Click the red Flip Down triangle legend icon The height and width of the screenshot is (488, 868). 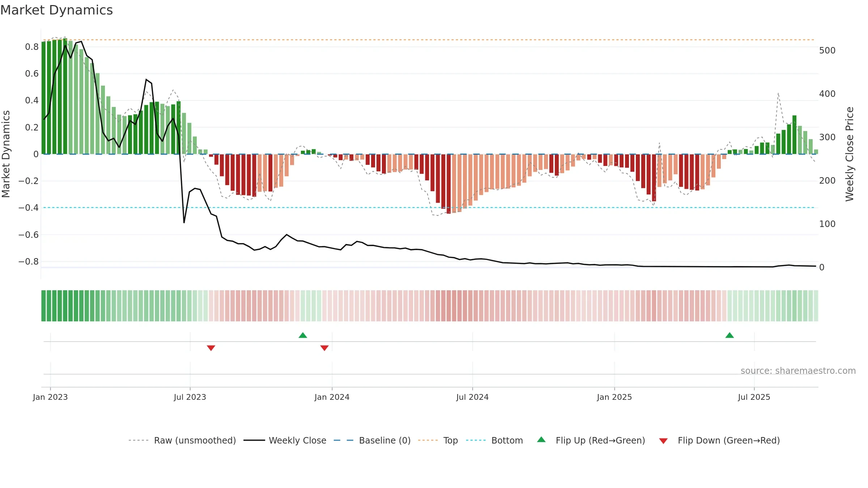[663, 441]
